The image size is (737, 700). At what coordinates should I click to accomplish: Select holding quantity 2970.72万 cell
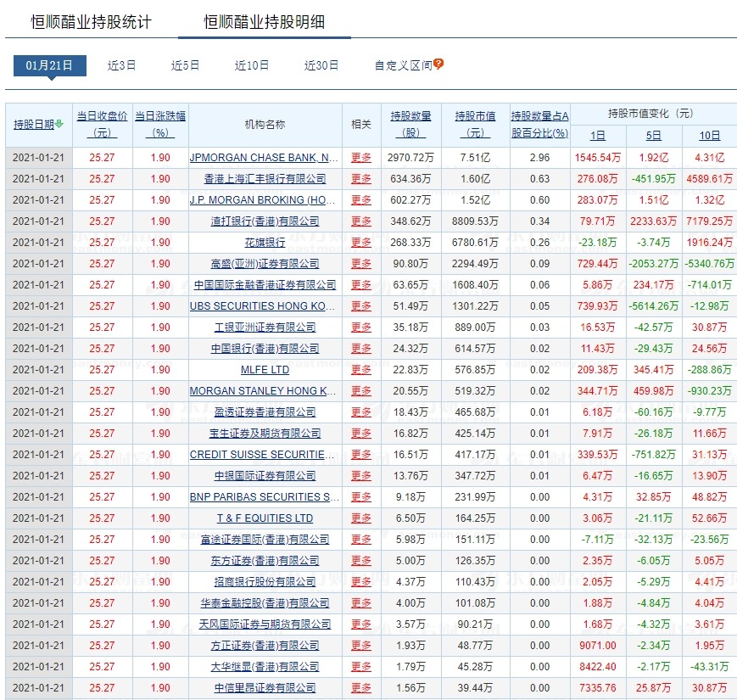[410, 158]
